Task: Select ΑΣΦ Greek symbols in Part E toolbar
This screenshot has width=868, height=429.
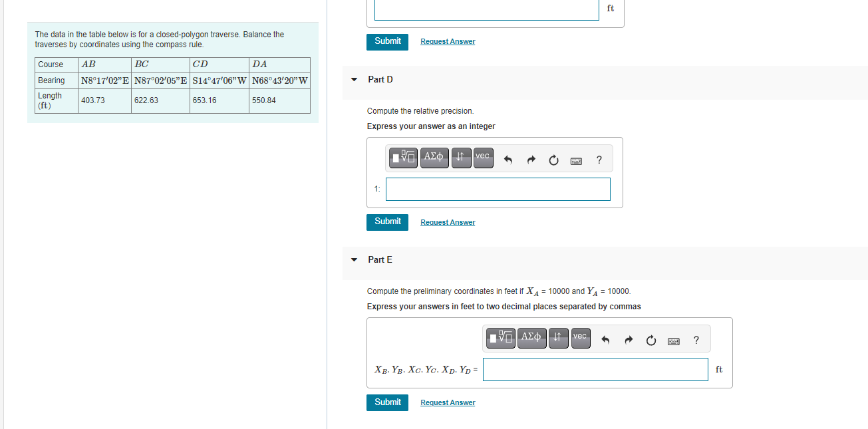Action: (531, 338)
